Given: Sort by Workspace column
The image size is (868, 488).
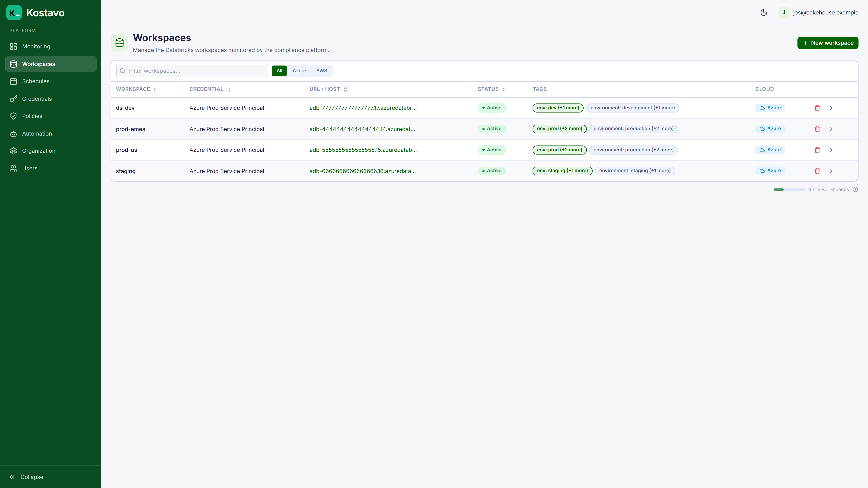Looking at the screenshot, I should [137, 89].
